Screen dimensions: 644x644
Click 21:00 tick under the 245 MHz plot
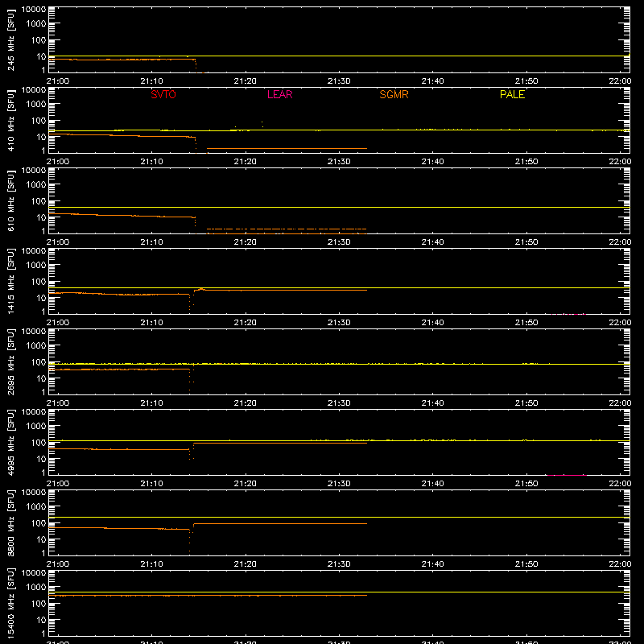pos(58,81)
